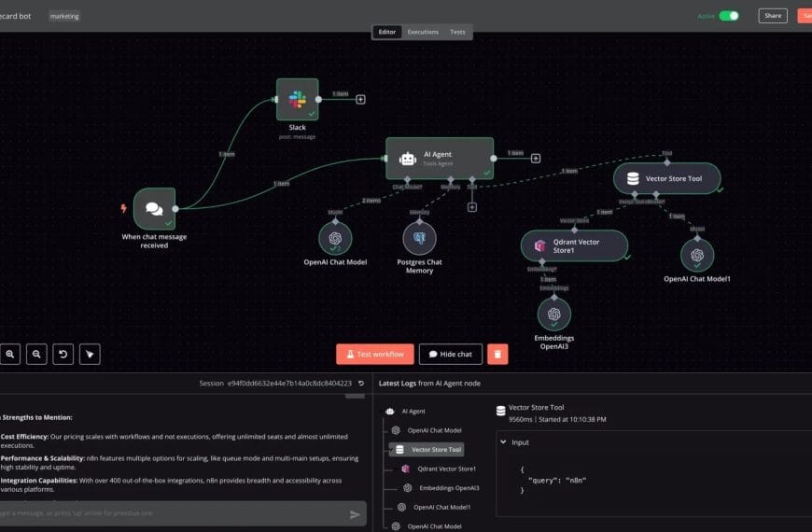812x532 pixels.
Task: Click the "query": "n8n" JSON line
Action: 557,480
